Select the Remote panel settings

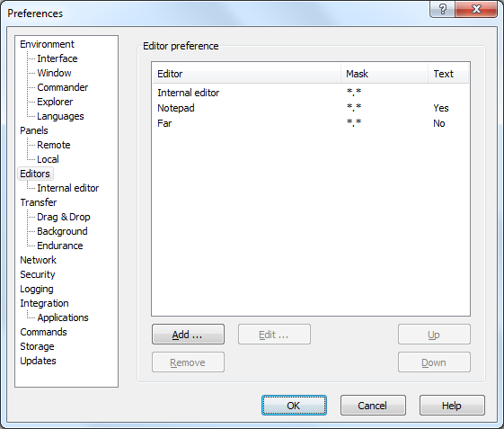click(x=54, y=145)
